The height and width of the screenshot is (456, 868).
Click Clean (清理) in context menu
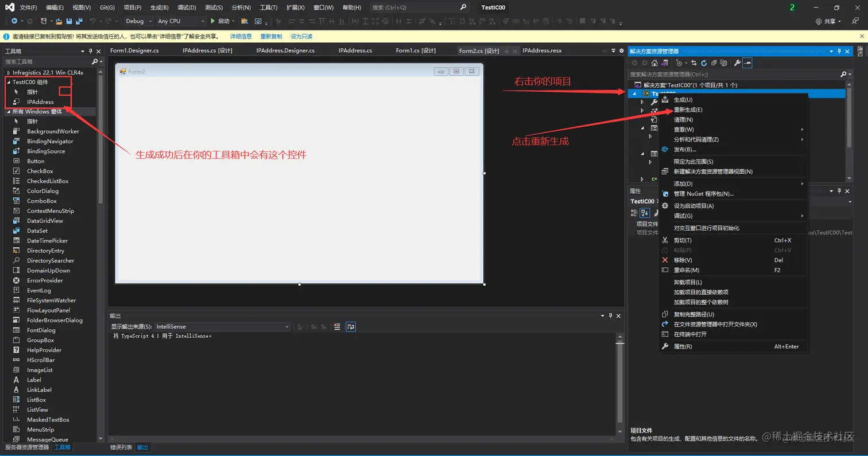pyautogui.click(x=734, y=119)
